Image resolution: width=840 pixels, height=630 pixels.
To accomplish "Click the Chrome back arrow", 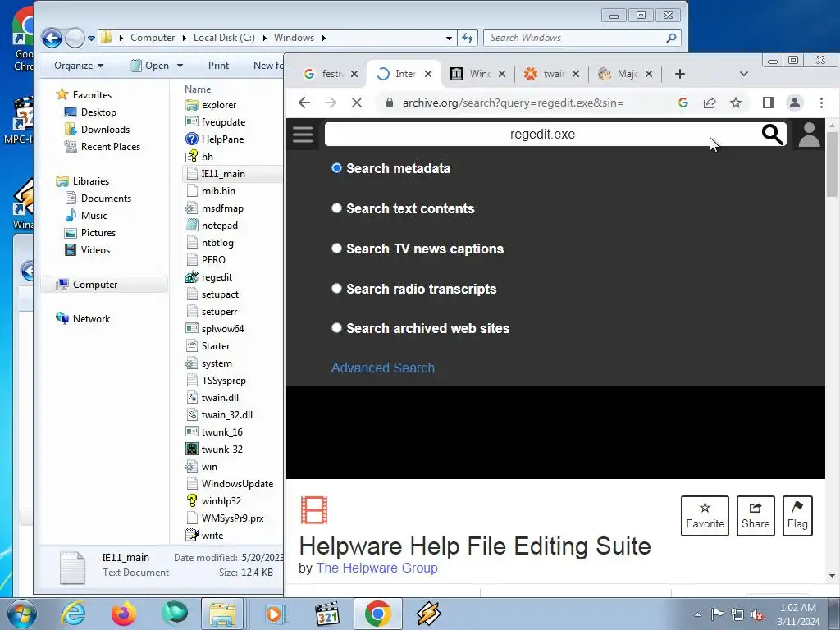I will coord(304,103).
